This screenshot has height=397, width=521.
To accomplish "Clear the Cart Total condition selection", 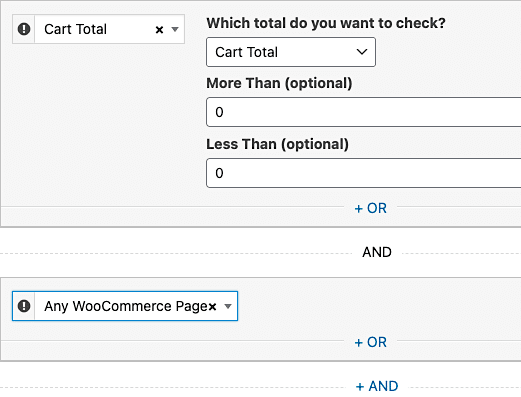I will tap(159, 30).
